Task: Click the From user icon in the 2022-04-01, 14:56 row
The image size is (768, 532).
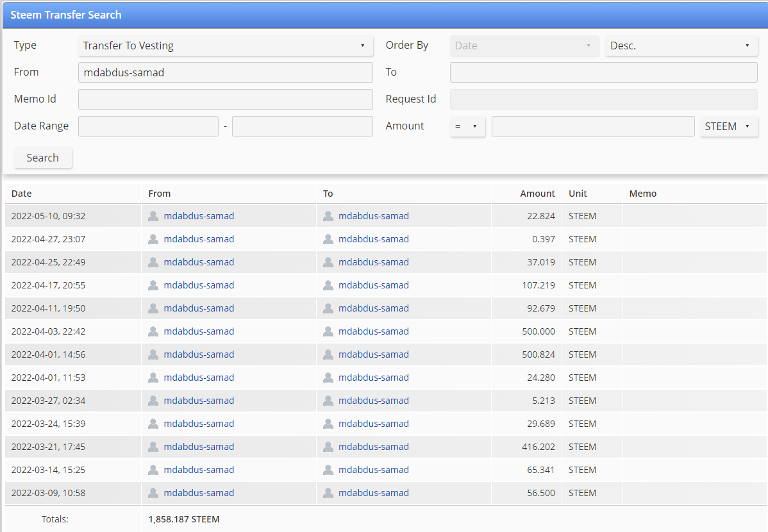Action: (x=153, y=354)
